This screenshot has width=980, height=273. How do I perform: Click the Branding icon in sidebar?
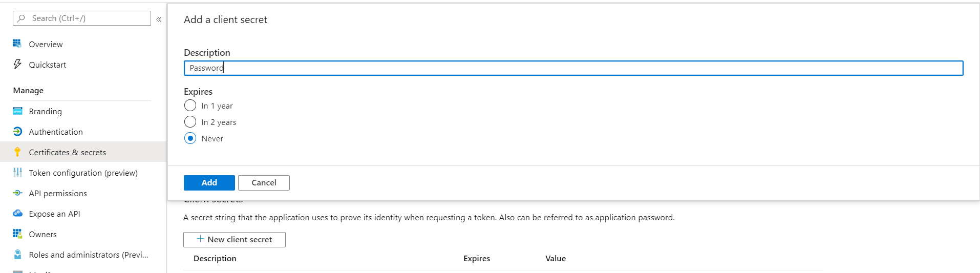tap(17, 111)
